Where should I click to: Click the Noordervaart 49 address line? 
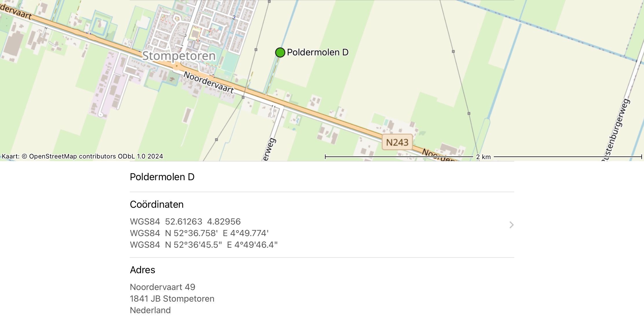[162, 287]
